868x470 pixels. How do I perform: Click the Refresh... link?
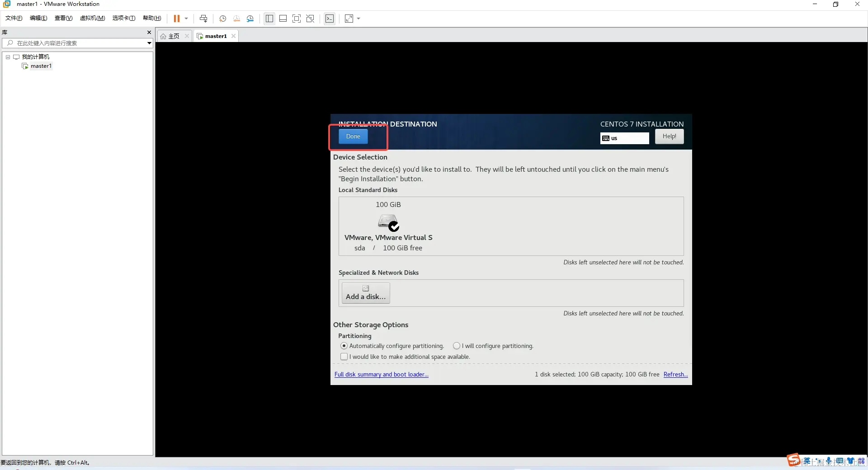675,375
